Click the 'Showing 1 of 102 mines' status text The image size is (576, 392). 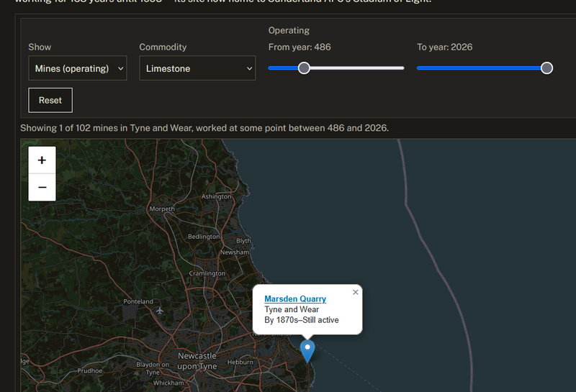(x=204, y=128)
